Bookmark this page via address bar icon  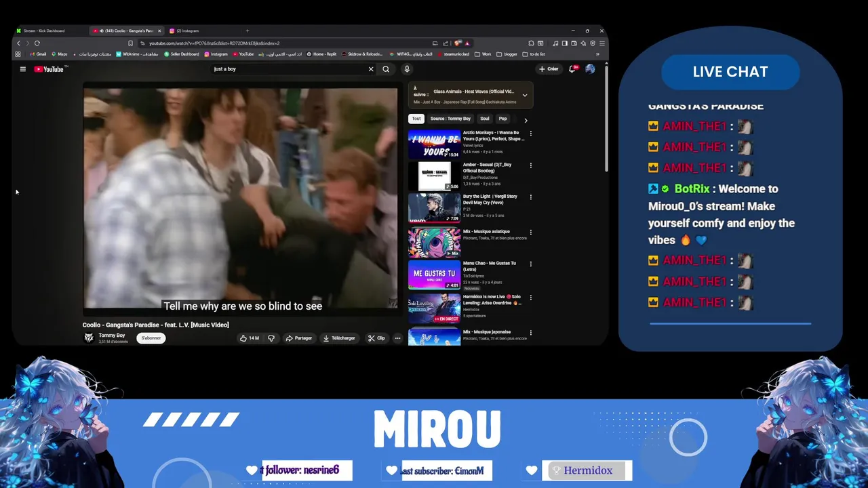(x=130, y=43)
